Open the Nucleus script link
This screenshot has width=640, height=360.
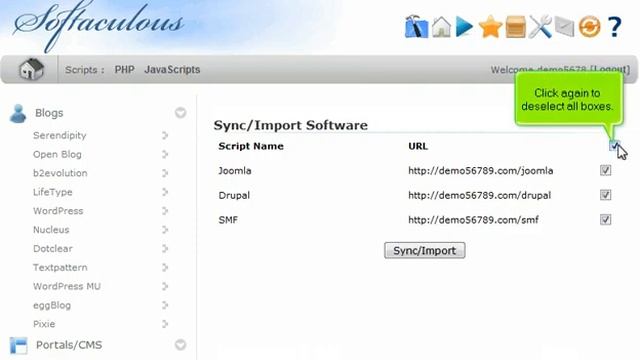51,230
